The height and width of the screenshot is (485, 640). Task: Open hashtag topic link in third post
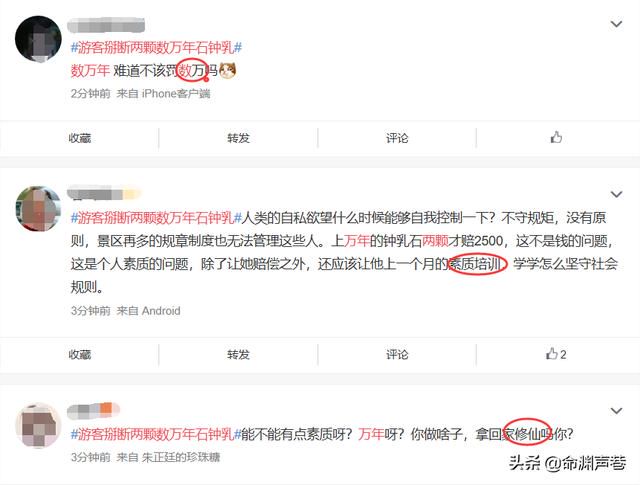[156, 434]
